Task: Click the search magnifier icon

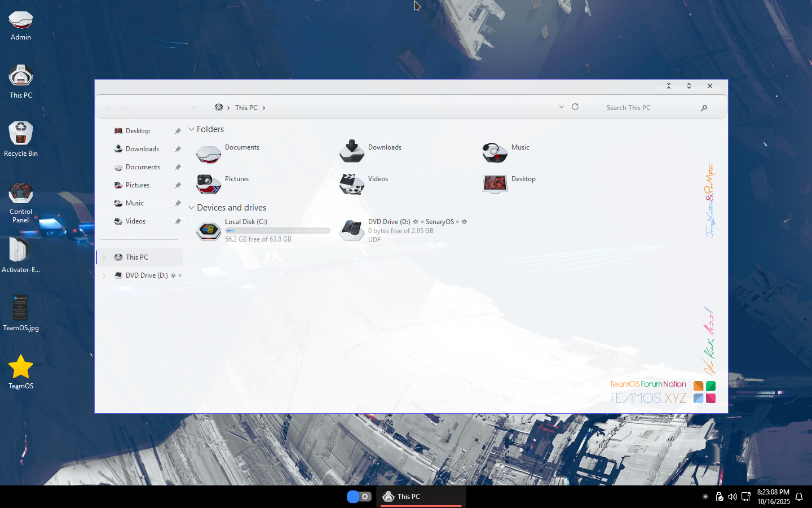Action: click(x=704, y=108)
